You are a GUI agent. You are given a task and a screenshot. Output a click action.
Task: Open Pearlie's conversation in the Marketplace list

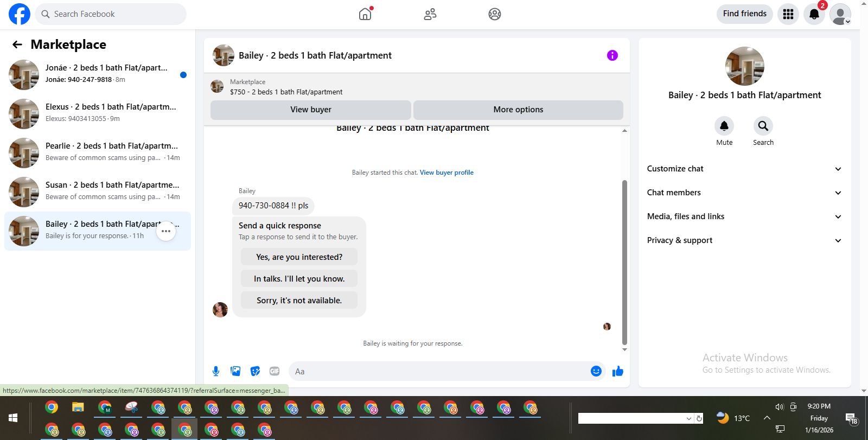click(x=98, y=153)
